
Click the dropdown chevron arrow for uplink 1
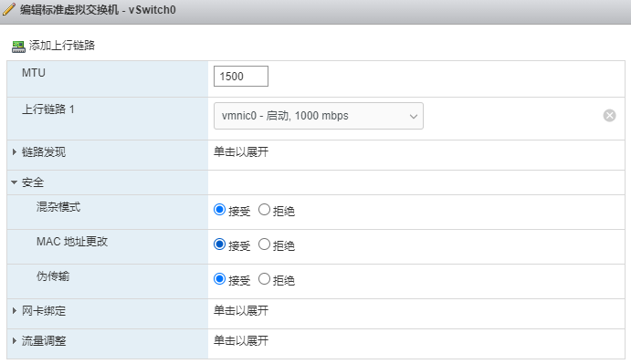[x=414, y=117]
